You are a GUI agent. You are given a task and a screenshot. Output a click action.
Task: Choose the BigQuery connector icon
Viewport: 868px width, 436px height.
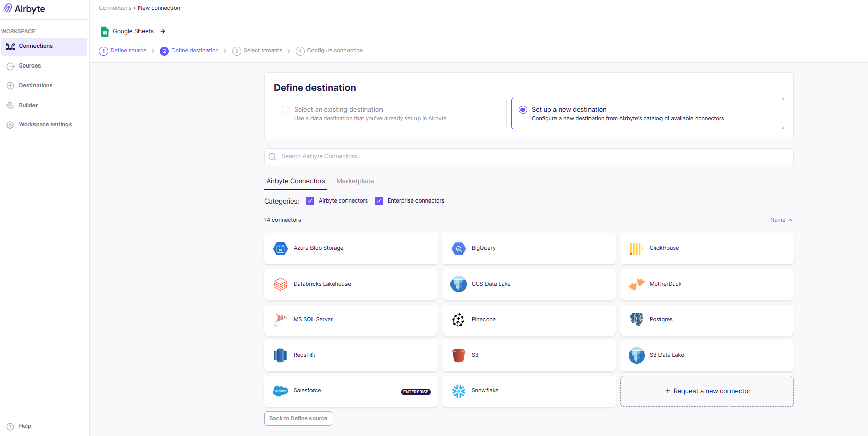point(459,249)
